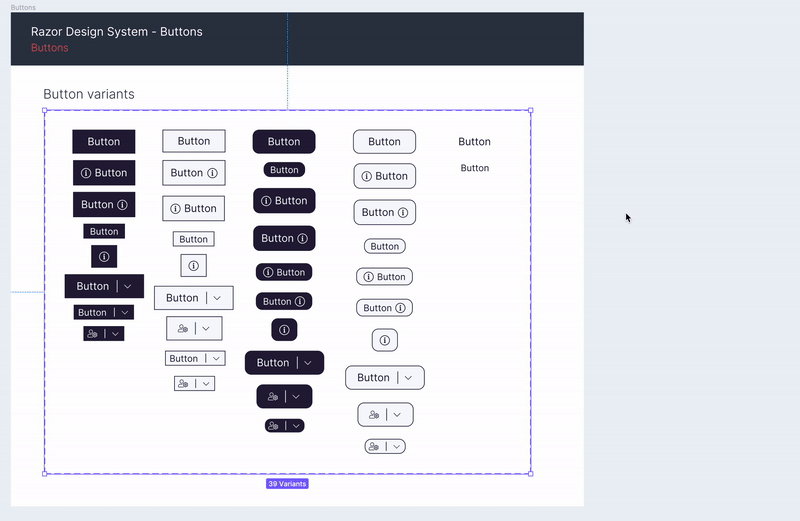
Task: Click the red Buttons subtitle in header
Action: (50, 48)
